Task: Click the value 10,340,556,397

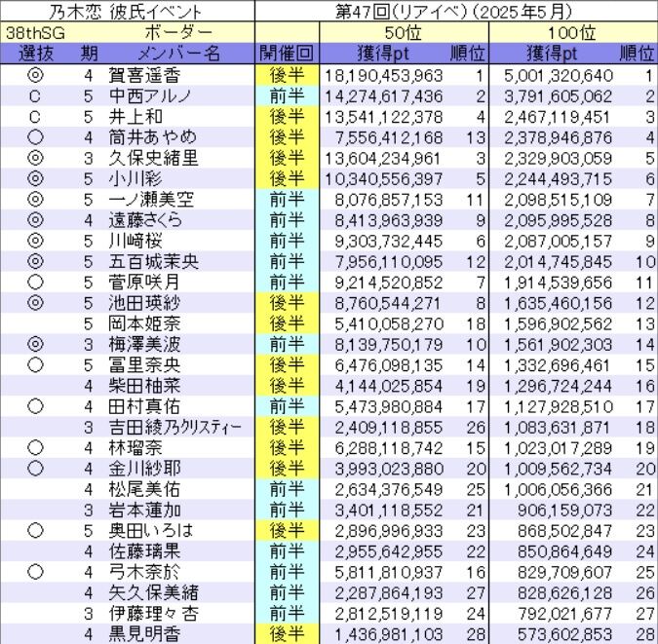Action: coord(384,179)
